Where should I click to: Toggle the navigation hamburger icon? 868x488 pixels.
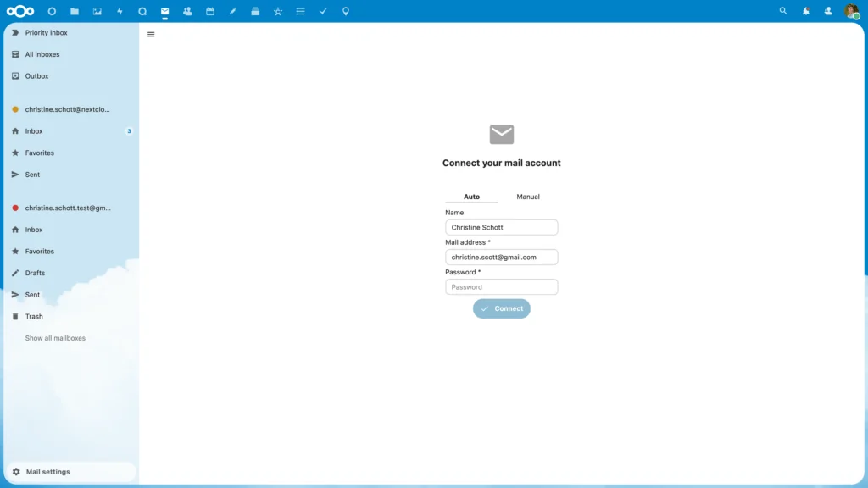(151, 34)
